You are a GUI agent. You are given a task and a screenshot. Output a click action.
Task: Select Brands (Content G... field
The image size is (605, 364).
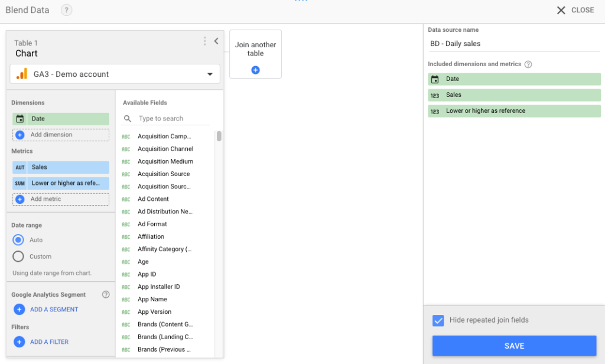pos(165,324)
